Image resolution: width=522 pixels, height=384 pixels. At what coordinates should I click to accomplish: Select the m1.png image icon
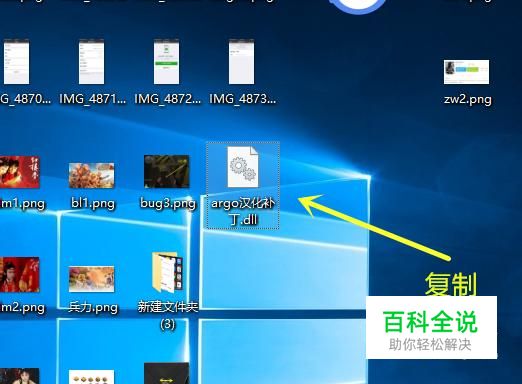pos(20,172)
